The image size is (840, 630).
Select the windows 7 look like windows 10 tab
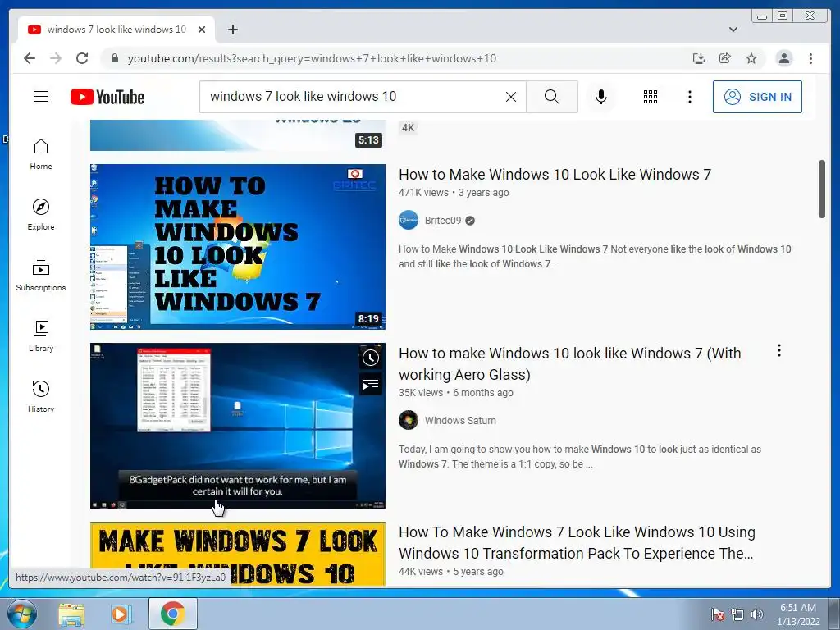116,30
